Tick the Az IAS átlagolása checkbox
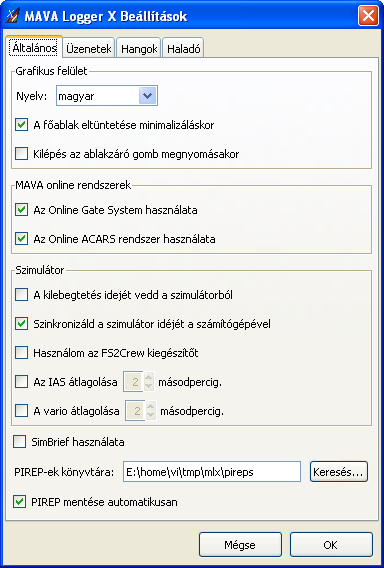Image resolution: width=384 pixels, height=568 pixels. [21, 381]
